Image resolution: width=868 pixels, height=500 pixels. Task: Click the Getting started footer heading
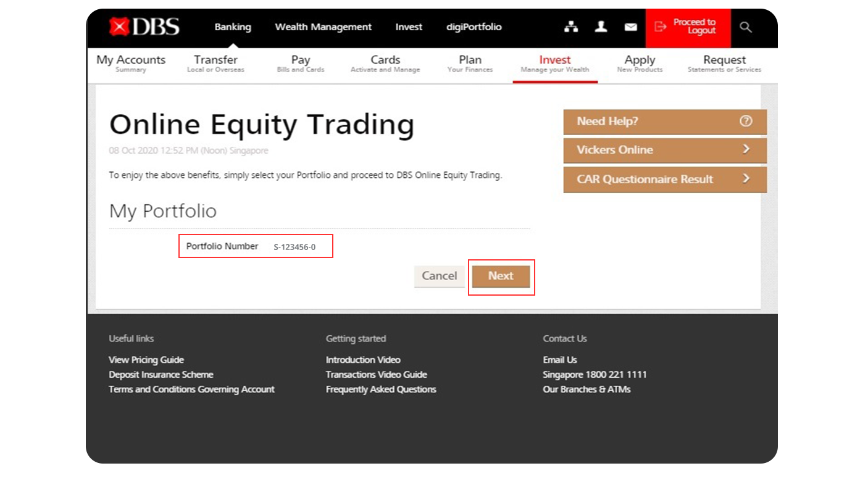(356, 339)
